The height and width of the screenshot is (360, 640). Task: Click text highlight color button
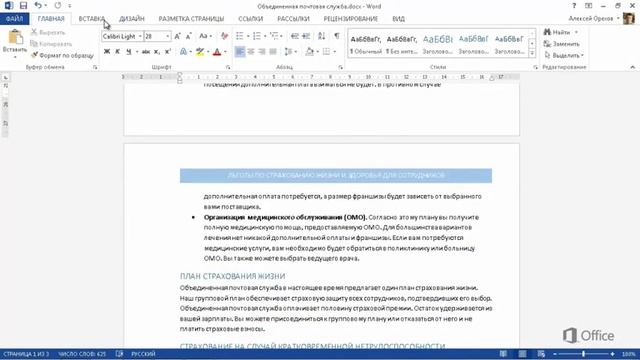pos(200,52)
